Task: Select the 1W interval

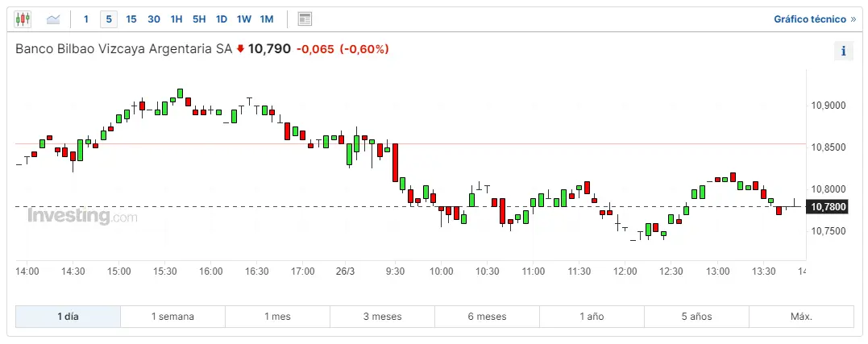Action: [244, 19]
